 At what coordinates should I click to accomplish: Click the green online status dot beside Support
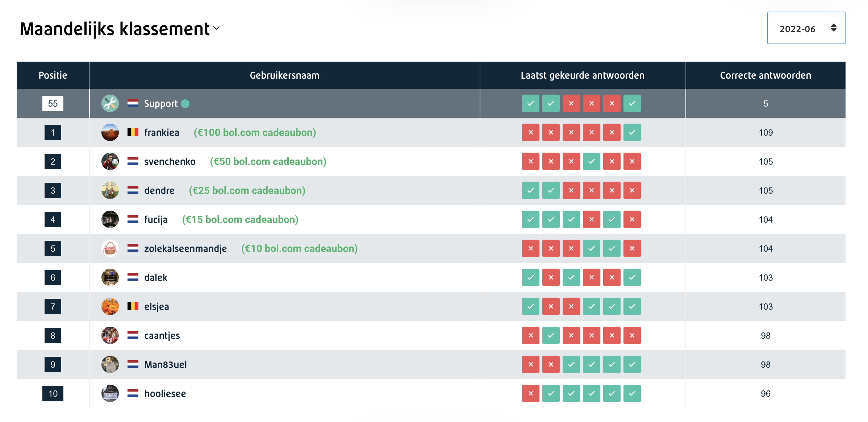[185, 104]
